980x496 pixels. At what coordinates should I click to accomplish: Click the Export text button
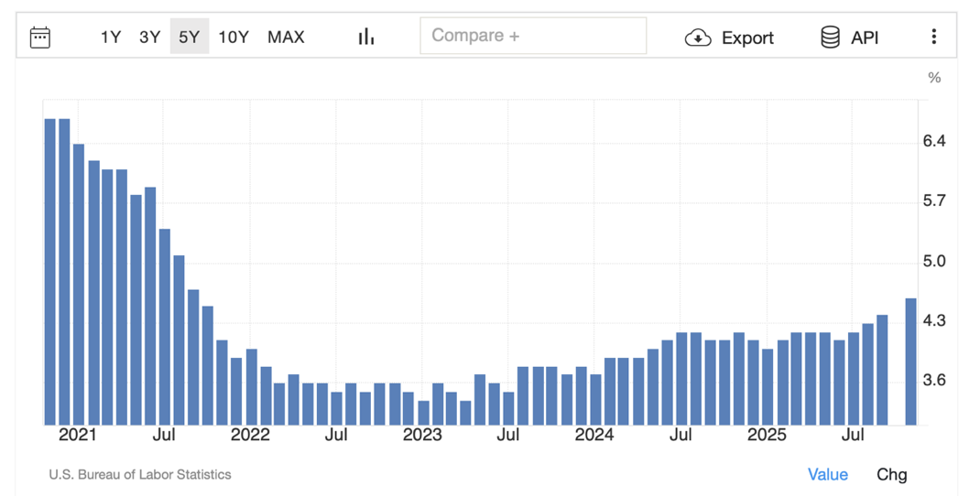(x=747, y=38)
